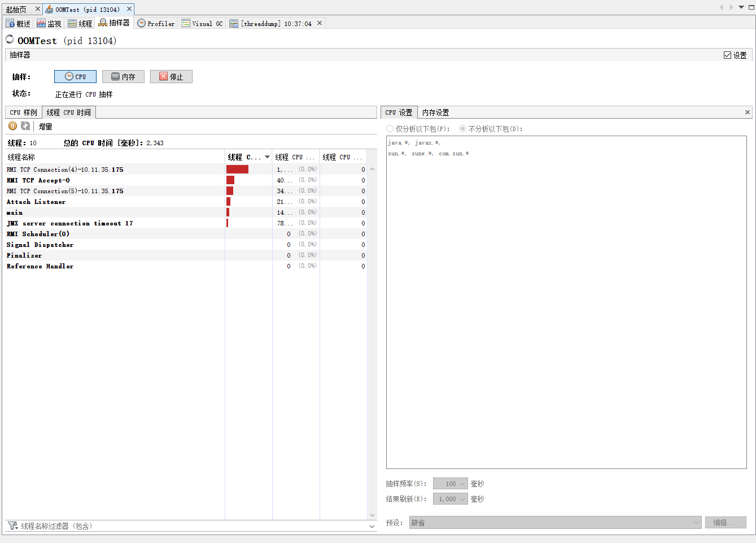Open the 抽样频率 dropdown showing 100
This screenshot has height=543, width=756.
pyautogui.click(x=450, y=484)
